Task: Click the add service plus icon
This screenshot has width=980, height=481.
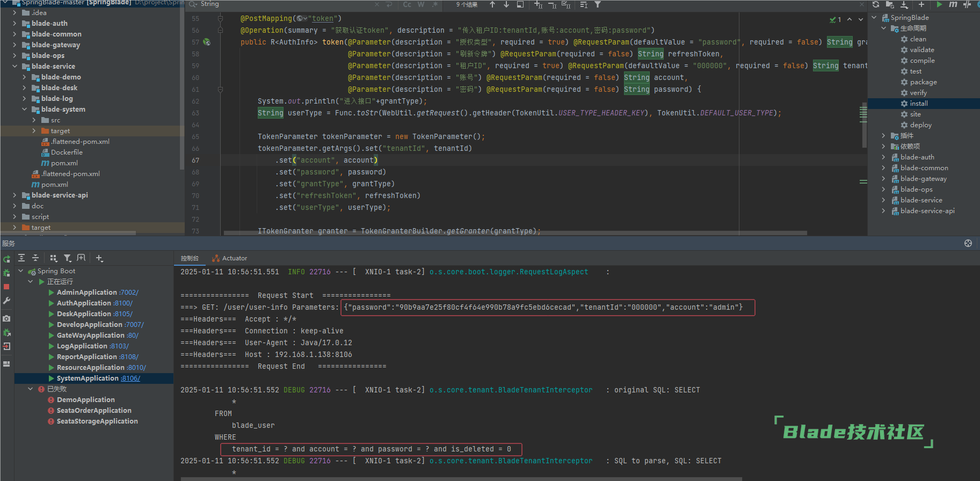Action: [99, 258]
